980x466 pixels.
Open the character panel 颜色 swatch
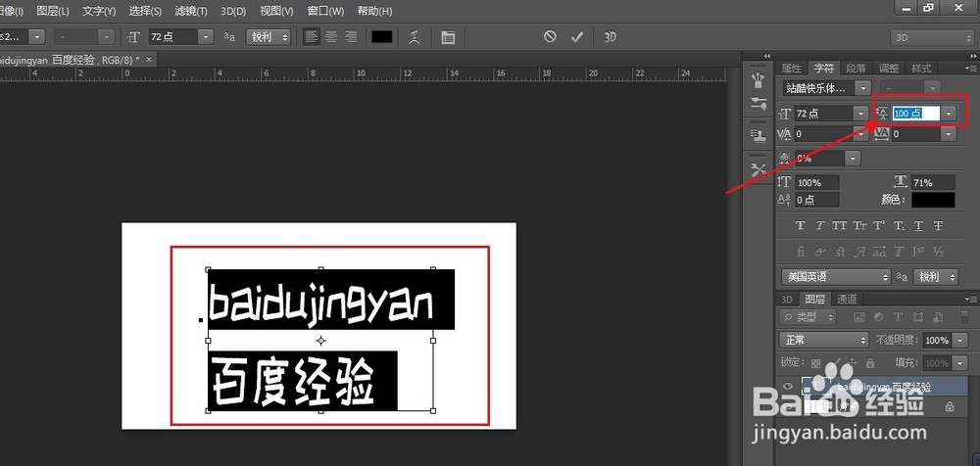click(x=933, y=200)
